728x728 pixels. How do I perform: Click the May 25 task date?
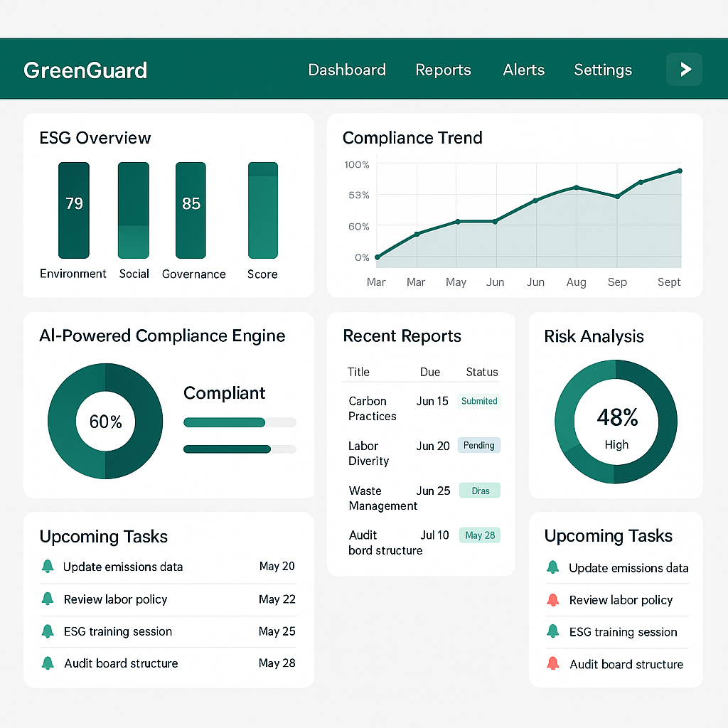point(277,631)
